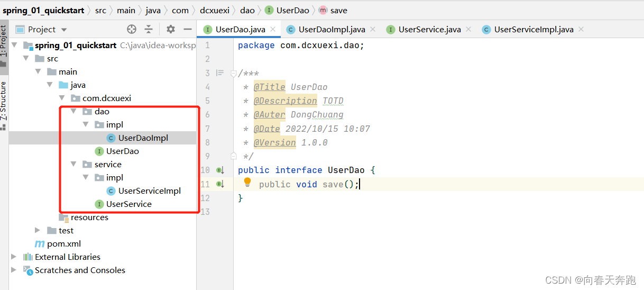Collapse the java folder arrow

click(x=50, y=85)
